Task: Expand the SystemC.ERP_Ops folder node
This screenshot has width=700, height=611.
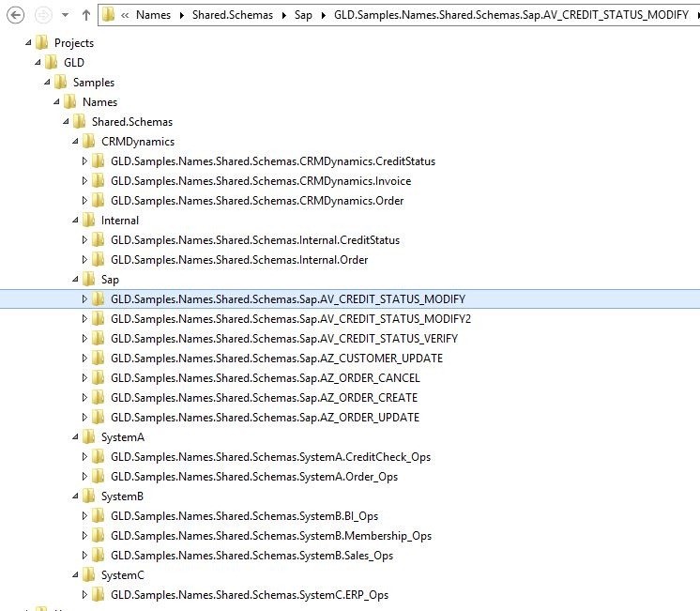Action: point(84,594)
